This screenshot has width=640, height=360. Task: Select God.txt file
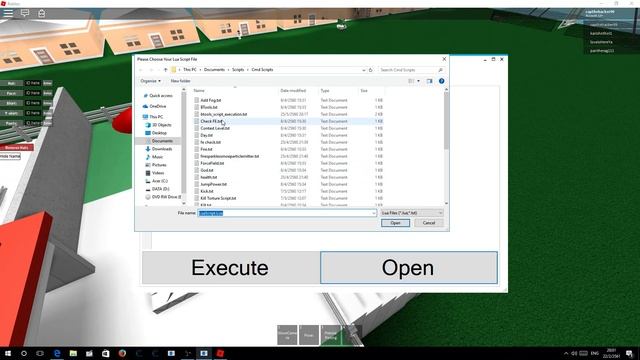tap(207, 170)
